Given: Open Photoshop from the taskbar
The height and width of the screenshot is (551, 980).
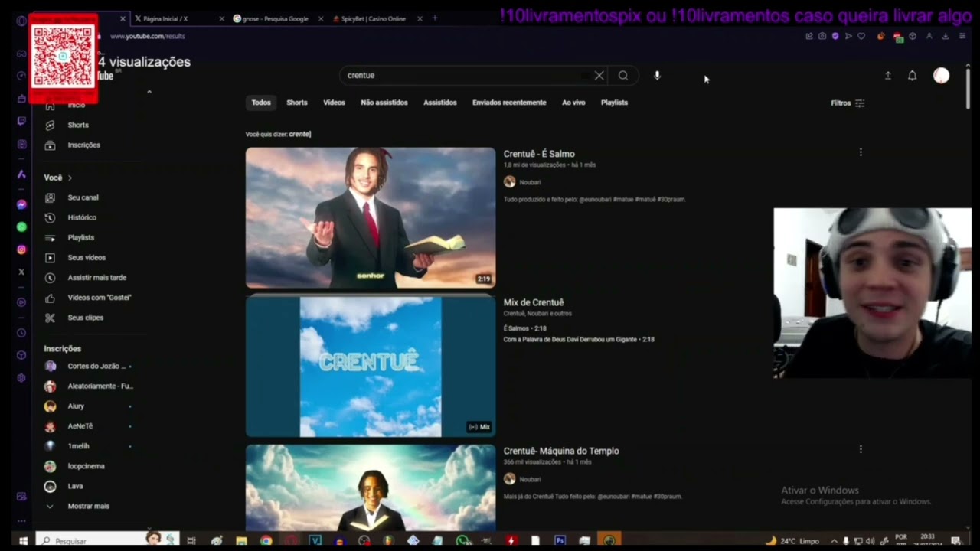Looking at the screenshot, I should (560, 540).
